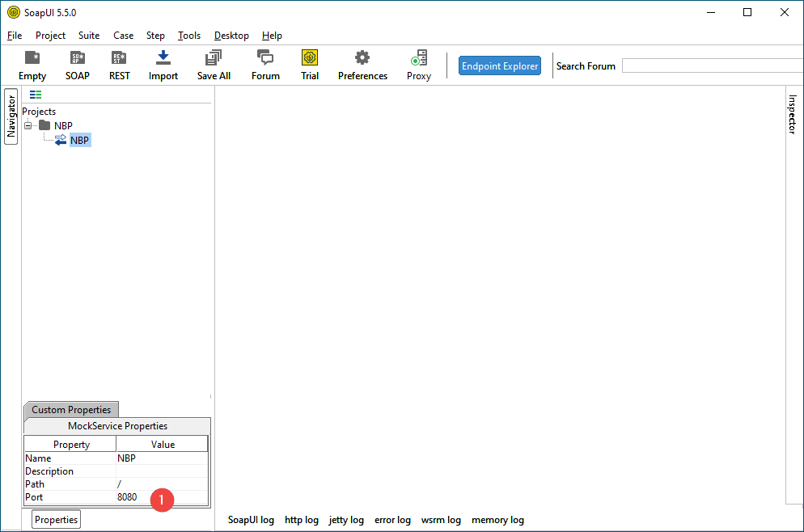Close the SoapUI window
Viewport: 804px width, 532px height.
coord(785,12)
